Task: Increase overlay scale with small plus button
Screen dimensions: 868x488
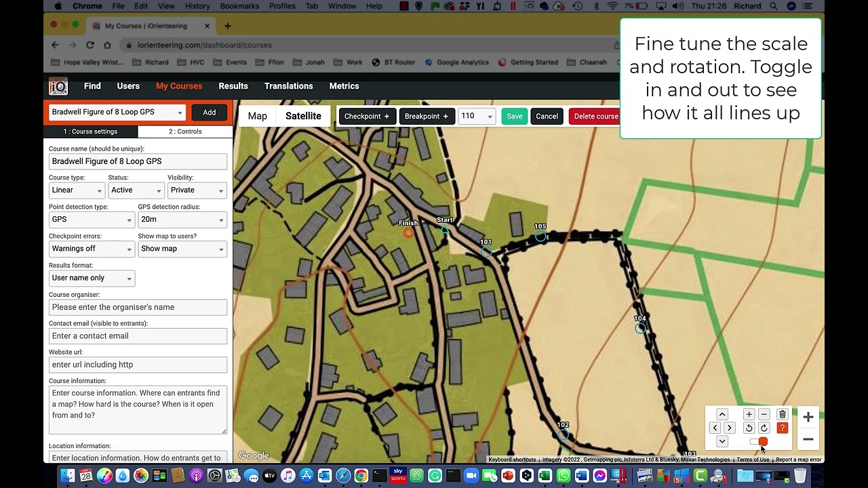Action: tap(749, 414)
